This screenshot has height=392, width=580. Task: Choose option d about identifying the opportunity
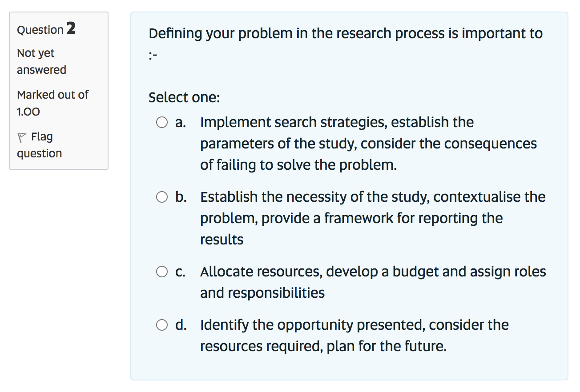pos(161,325)
